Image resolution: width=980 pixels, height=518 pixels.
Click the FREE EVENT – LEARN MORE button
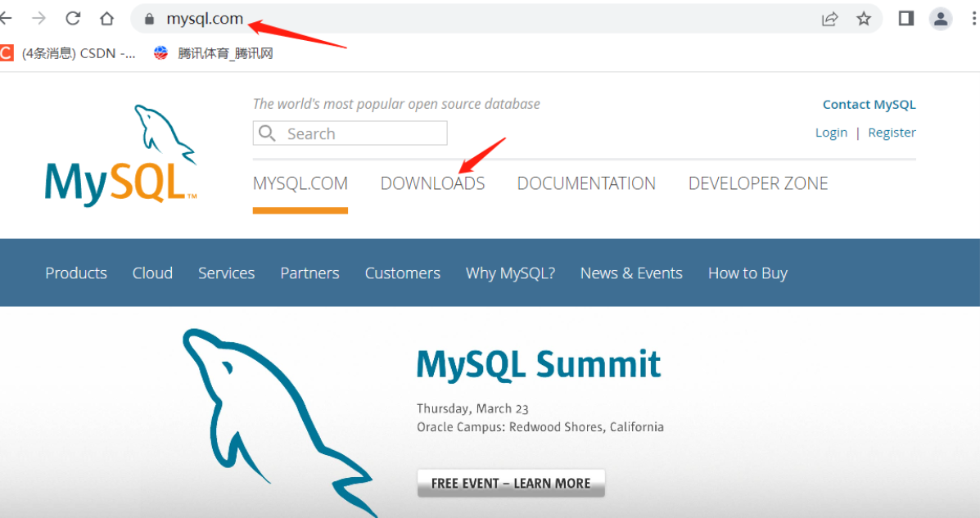click(511, 483)
